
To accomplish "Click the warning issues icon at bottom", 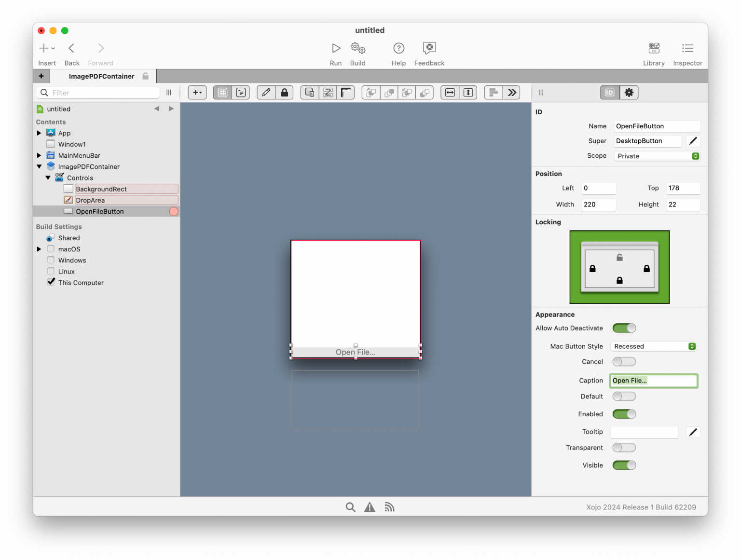I will [x=370, y=507].
